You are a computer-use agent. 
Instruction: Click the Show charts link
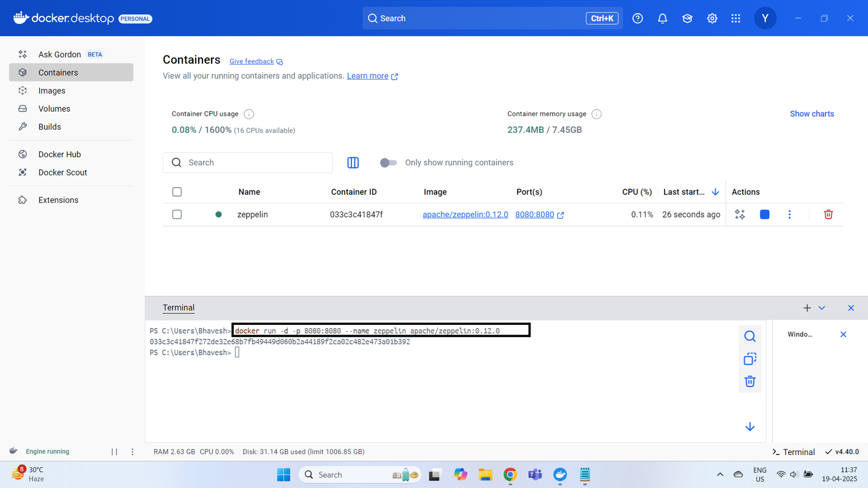(812, 114)
